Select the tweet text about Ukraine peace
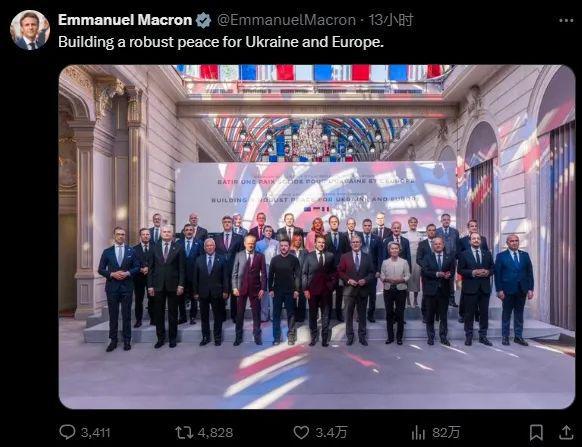582x447 pixels. (x=221, y=42)
